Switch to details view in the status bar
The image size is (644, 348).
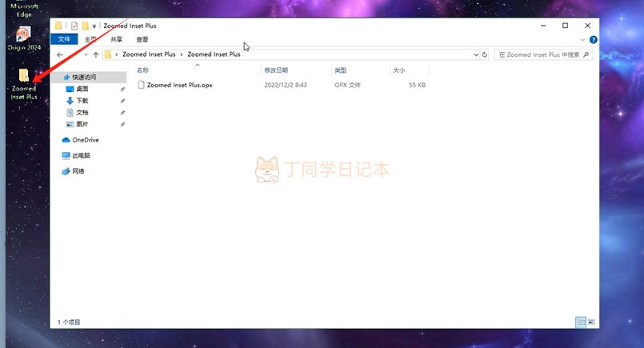tap(581, 322)
